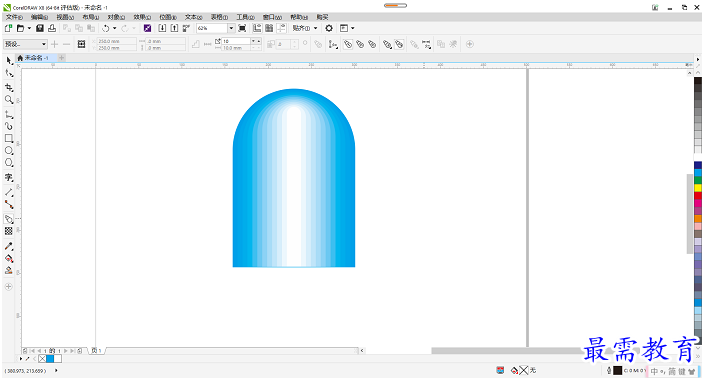
Task: Create a new document via toolbar icon
Action: point(8,28)
